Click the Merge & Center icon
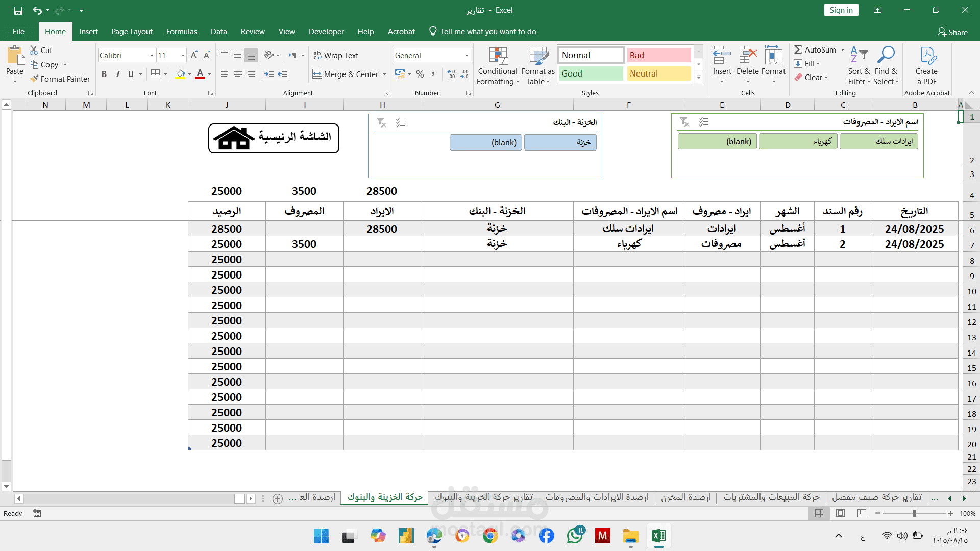The height and width of the screenshot is (551, 980). point(317,74)
